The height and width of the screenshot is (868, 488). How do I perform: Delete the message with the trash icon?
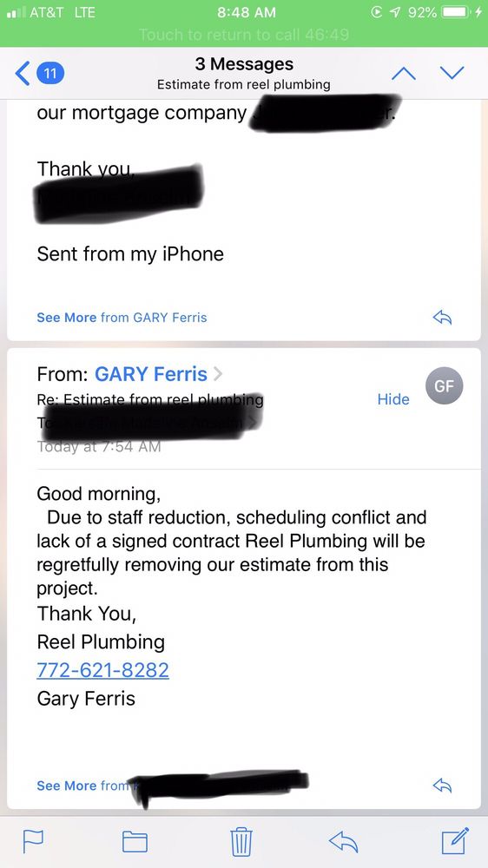point(241,841)
